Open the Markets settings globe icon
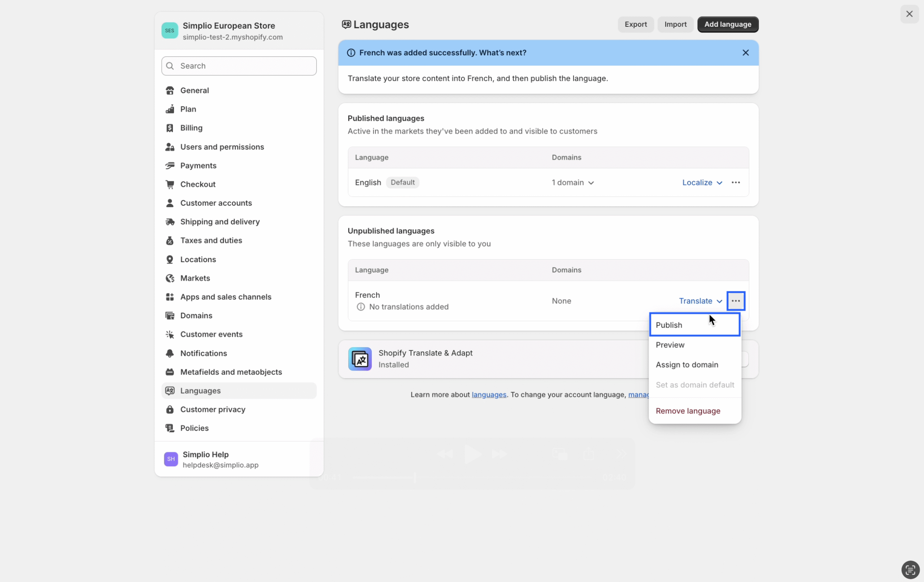This screenshot has height=582, width=924. (170, 278)
